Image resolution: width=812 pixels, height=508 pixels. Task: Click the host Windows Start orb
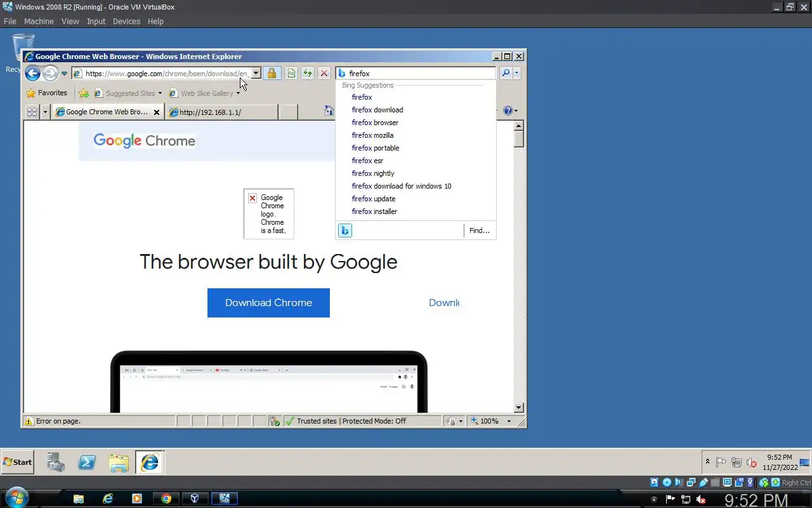16,498
